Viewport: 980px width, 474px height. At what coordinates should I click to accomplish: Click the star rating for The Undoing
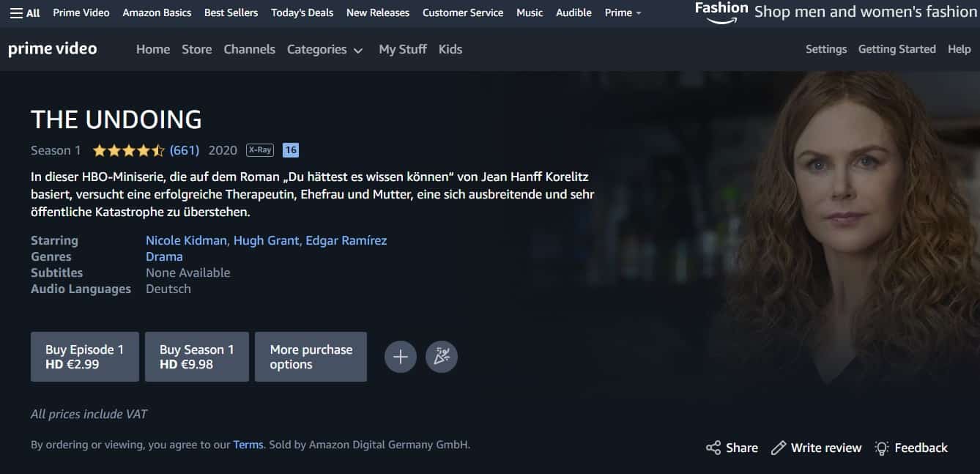(x=128, y=151)
